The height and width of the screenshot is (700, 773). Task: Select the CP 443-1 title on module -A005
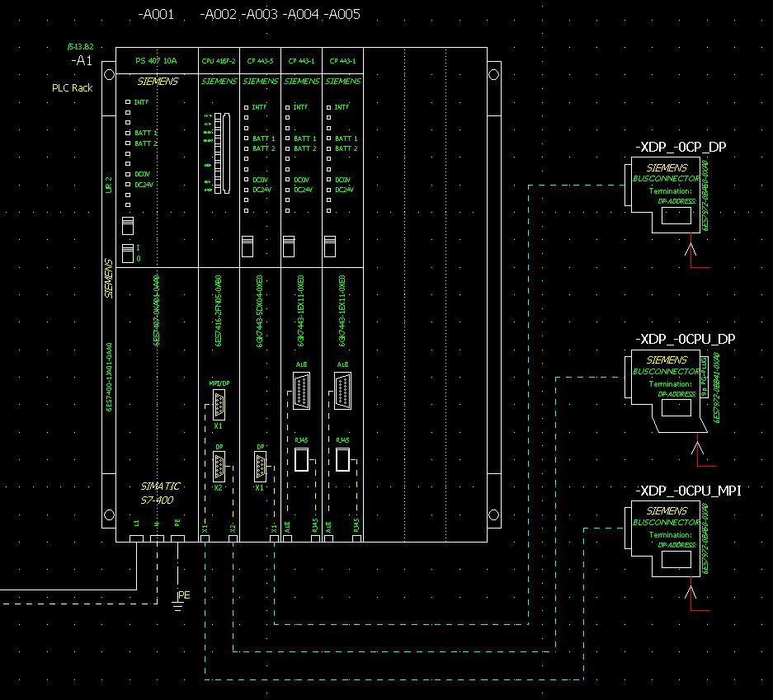coord(343,61)
